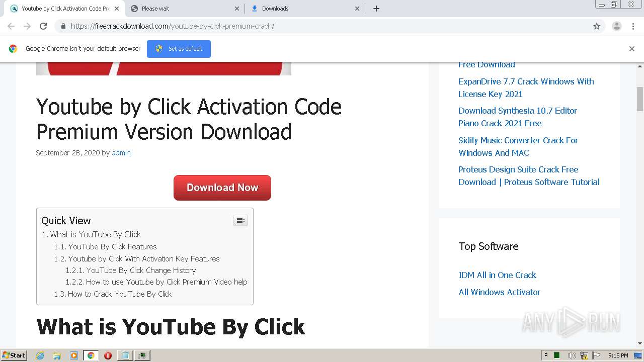Open All Windows Activator link
This screenshot has height=362, width=644.
pyautogui.click(x=499, y=292)
